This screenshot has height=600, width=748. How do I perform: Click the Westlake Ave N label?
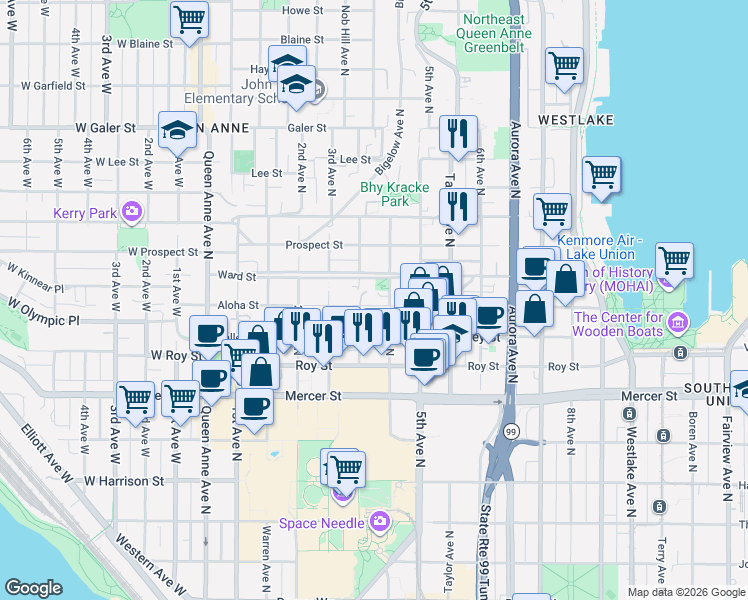pos(631,472)
